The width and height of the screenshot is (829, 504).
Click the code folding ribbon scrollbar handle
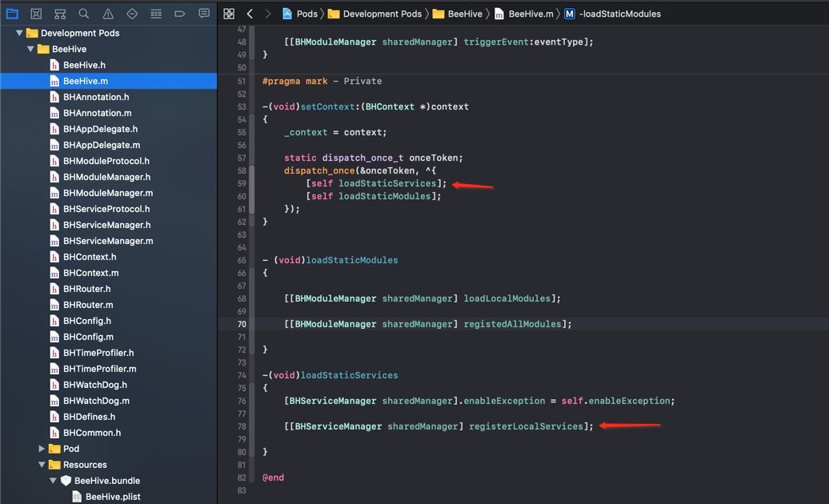(251, 189)
